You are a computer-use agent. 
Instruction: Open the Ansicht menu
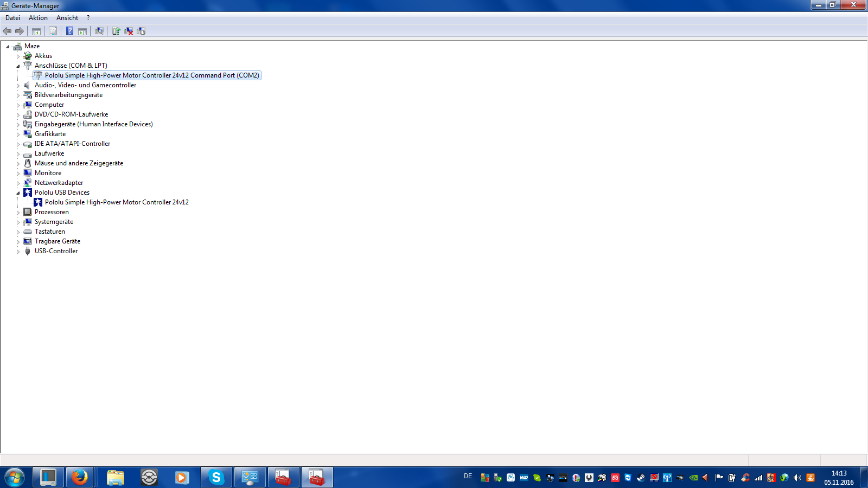(67, 18)
